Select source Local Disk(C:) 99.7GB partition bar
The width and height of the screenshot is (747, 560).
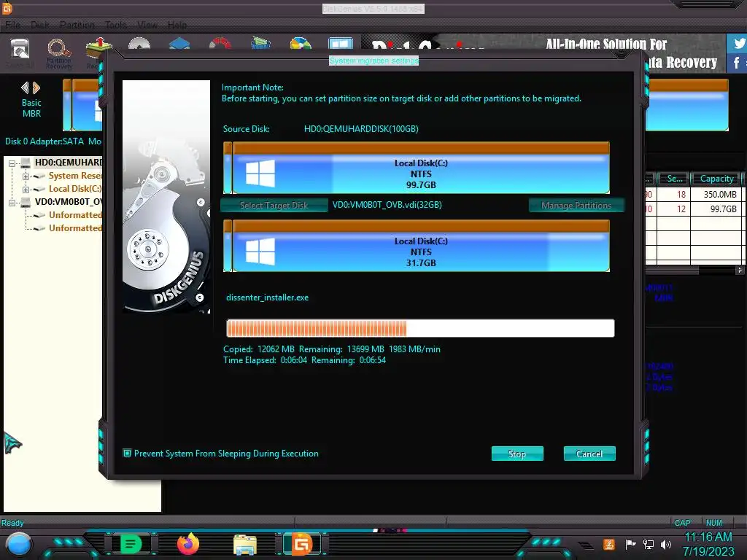click(x=421, y=168)
